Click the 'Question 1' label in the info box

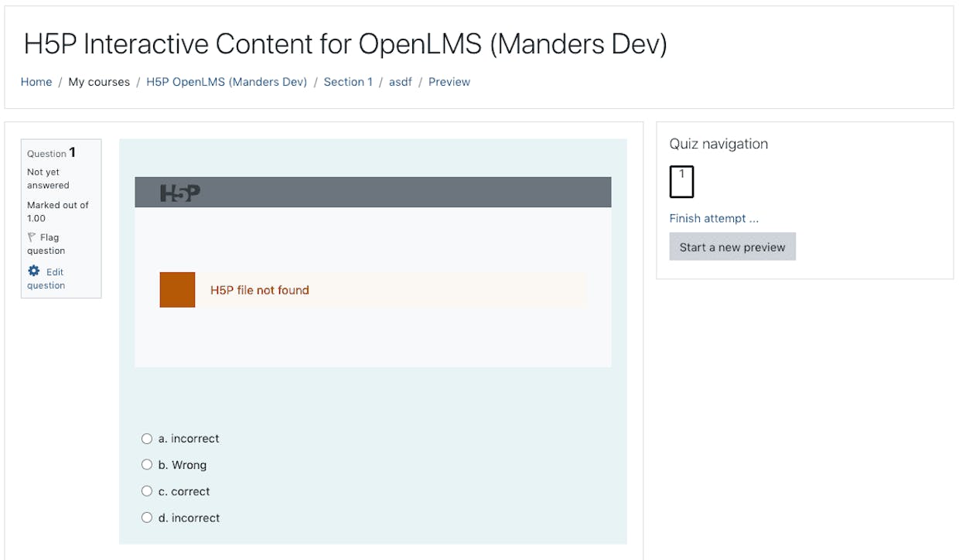tap(51, 152)
